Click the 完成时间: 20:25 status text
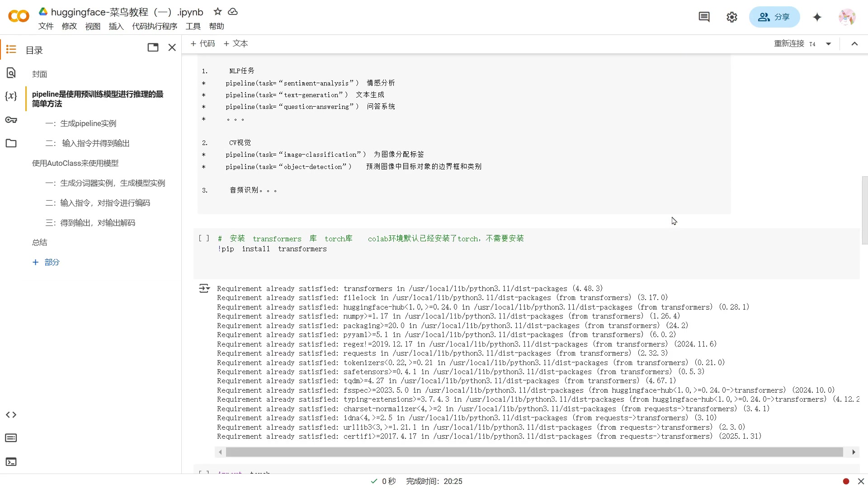The image size is (868, 488). point(434,481)
